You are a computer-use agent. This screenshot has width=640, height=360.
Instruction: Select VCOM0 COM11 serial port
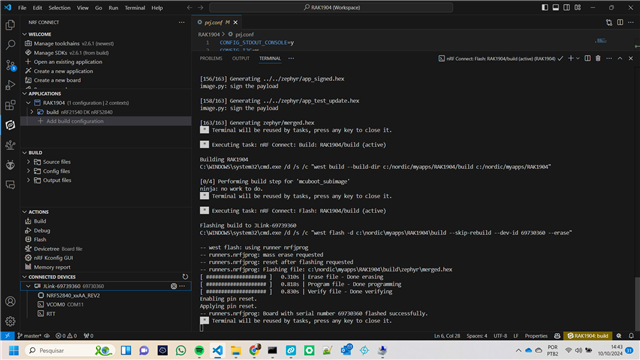[65, 304]
